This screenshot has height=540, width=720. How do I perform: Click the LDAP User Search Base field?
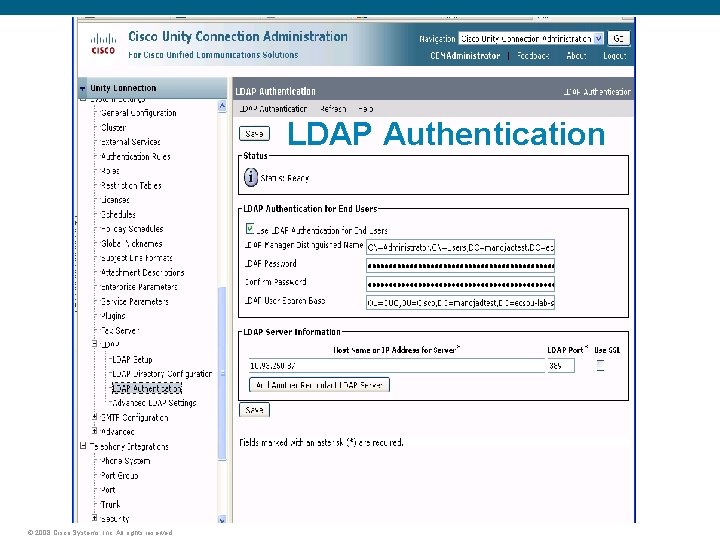[x=460, y=303]
